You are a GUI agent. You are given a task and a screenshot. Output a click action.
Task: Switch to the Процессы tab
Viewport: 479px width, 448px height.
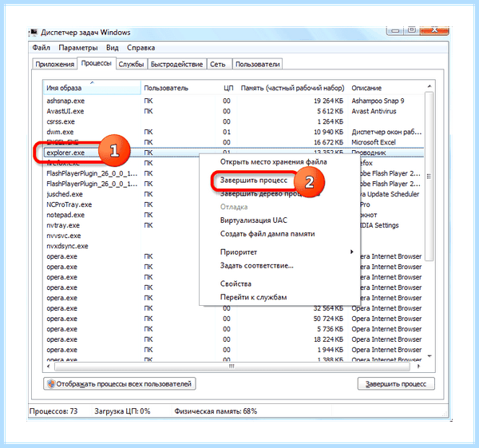[x=97, y=63]
